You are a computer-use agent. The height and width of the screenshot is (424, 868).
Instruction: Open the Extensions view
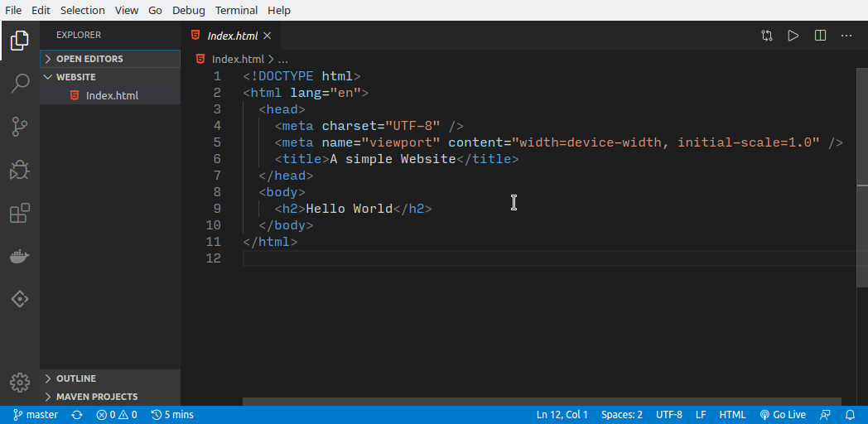click(x=20, y=214)
